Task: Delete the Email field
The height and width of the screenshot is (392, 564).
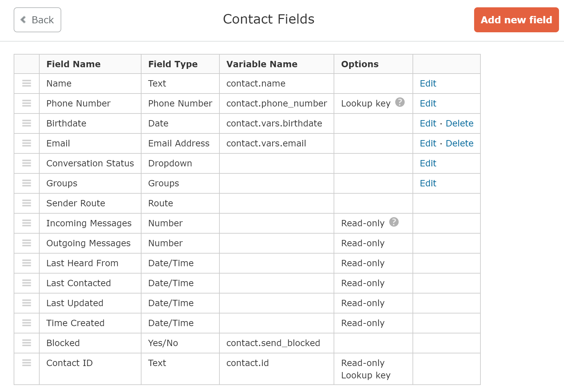Action: [459, 143]
